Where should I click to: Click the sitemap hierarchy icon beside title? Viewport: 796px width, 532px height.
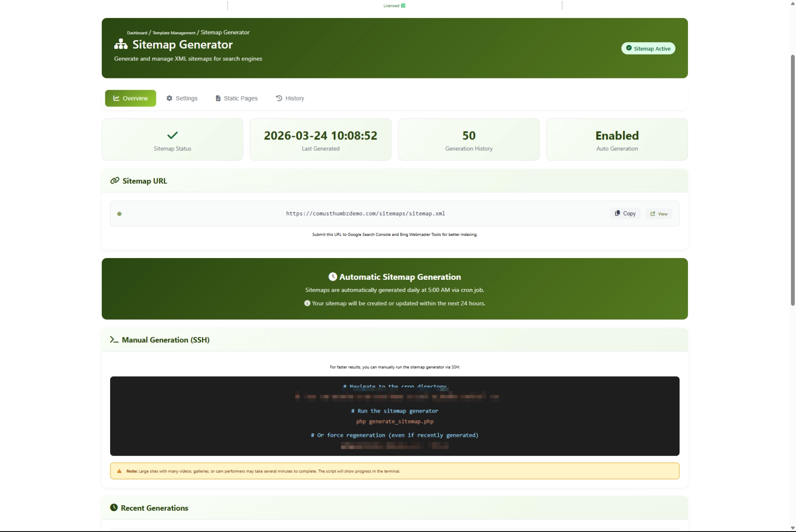tap(121, 44)
